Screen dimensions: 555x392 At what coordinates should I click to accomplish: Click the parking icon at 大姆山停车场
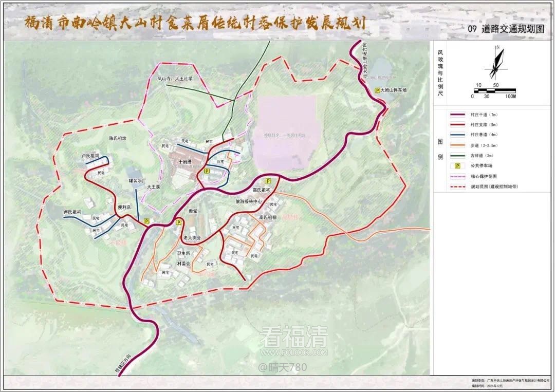click(x=378, y=90)
